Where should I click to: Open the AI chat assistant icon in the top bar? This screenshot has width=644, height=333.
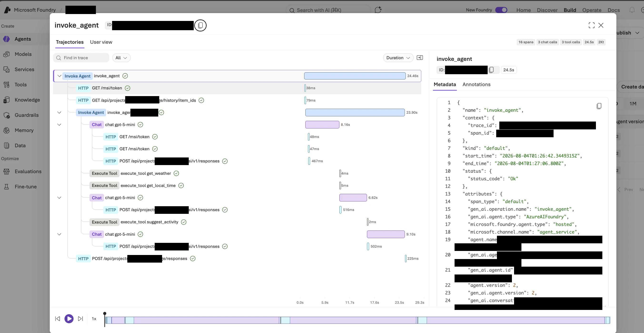pyautogui.click(x=378, y=10)
